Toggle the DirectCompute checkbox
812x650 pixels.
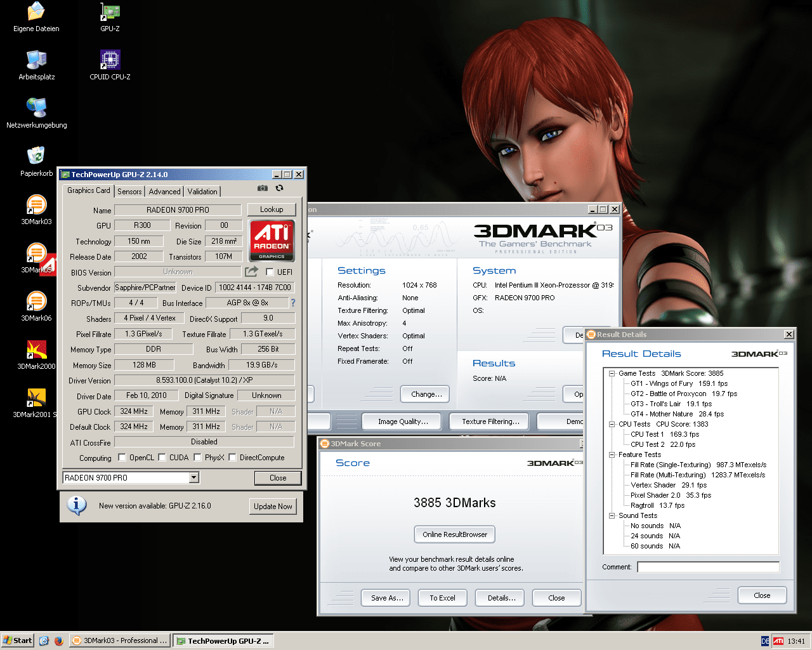[x=232, y=457]
